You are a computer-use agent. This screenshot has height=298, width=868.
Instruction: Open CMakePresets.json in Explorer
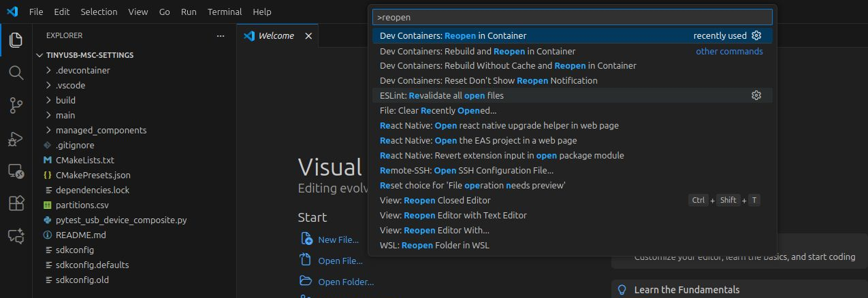point(135,175)
